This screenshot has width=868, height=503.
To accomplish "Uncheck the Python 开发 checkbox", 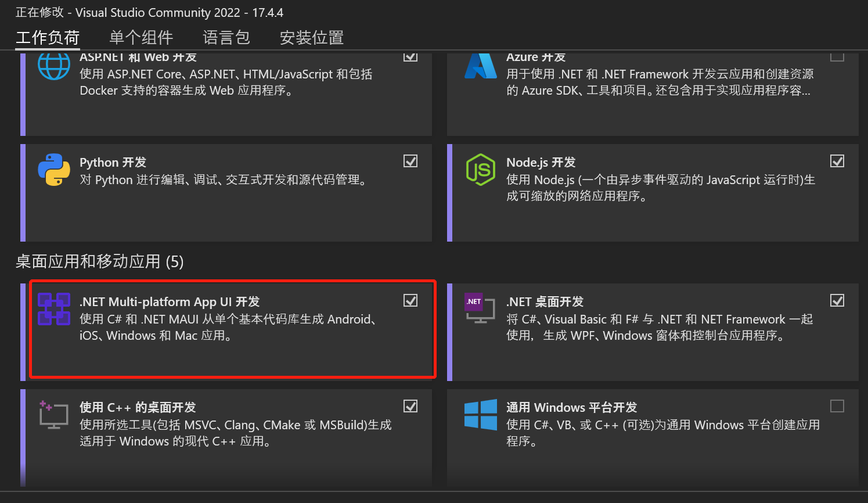I will (x=410, y=161).
